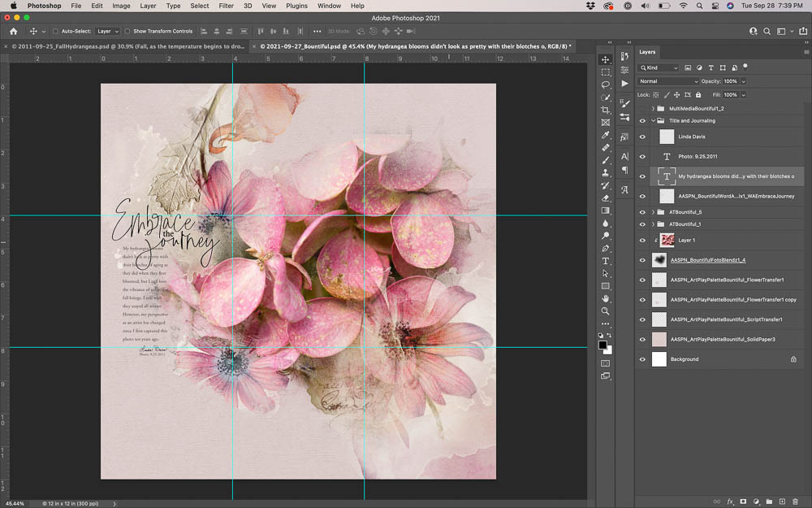Select the Hand tool

606,298
